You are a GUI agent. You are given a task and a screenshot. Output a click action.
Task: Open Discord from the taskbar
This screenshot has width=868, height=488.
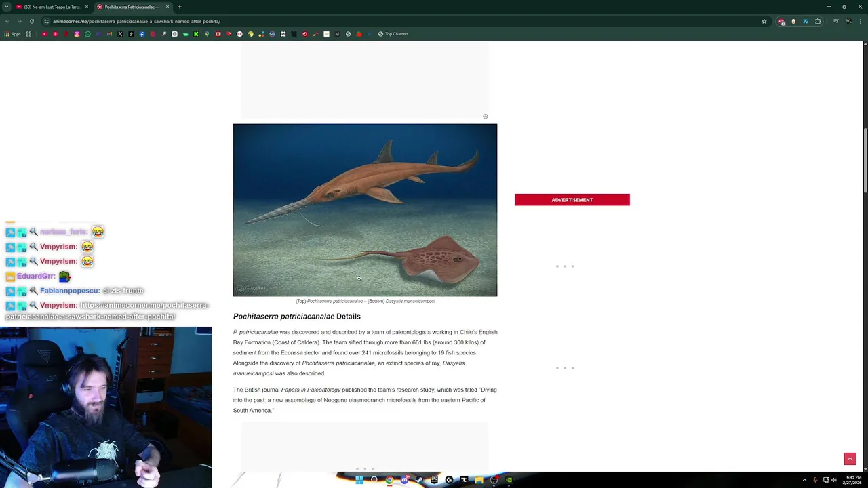pos(404,480)
